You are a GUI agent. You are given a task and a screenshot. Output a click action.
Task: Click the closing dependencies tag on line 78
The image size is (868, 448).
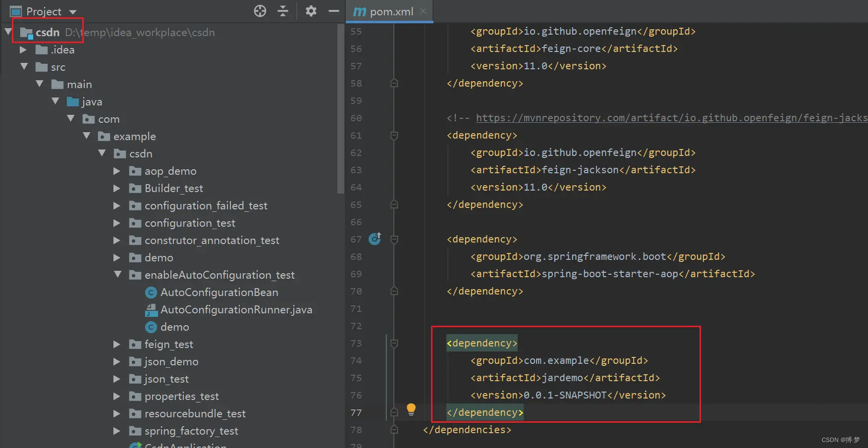[467, 430]
